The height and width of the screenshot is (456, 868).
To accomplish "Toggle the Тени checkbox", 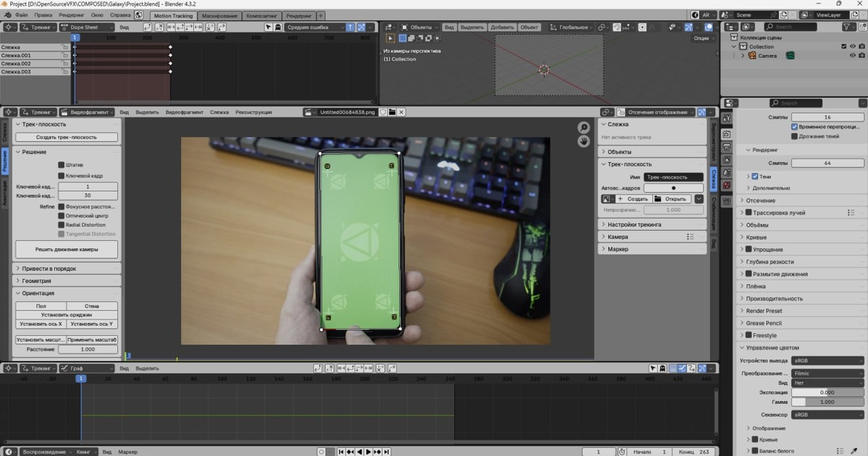I will (x=755, y=176).
